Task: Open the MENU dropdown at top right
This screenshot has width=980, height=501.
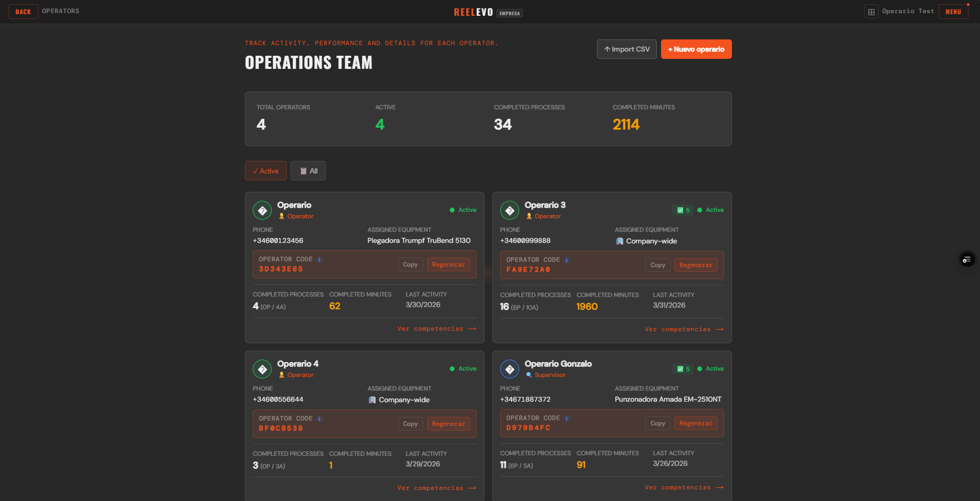Action: (953, 11)
